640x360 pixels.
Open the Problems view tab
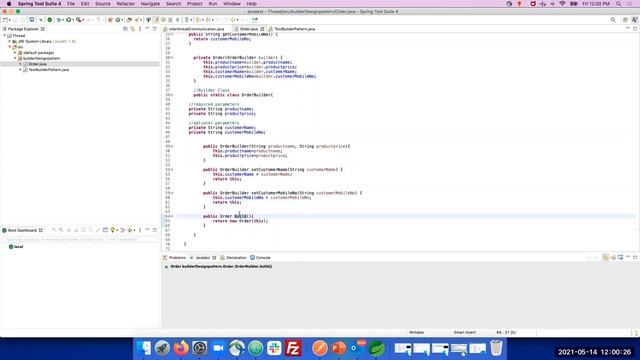pos(174,258)
